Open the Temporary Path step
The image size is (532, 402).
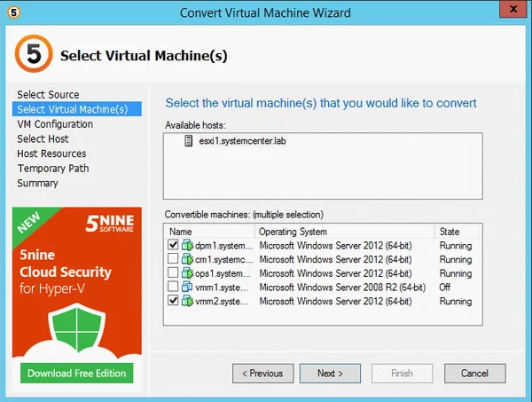tap(53, 168)
